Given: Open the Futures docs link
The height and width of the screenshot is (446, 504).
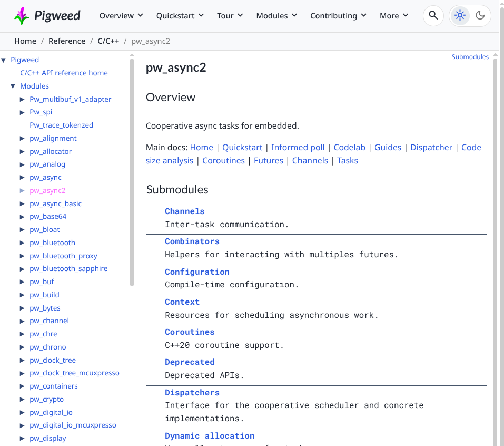Looking at the screenshot, I should [269, 161].
